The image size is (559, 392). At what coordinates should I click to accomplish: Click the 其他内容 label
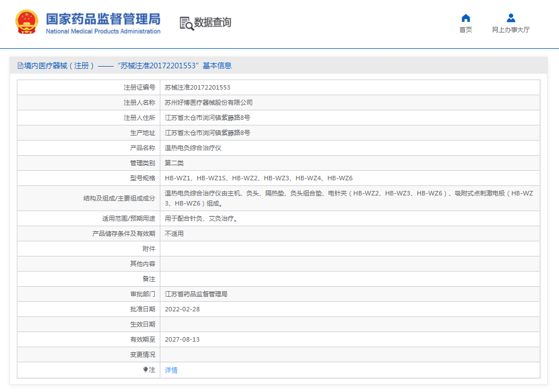pyautogui.click(x=142, y=264)
